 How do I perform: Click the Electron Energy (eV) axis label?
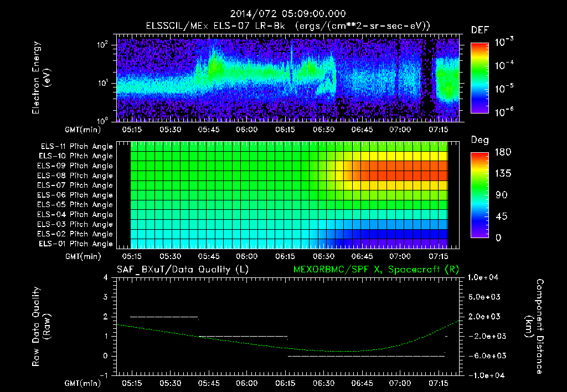click(x=41, y=78)
